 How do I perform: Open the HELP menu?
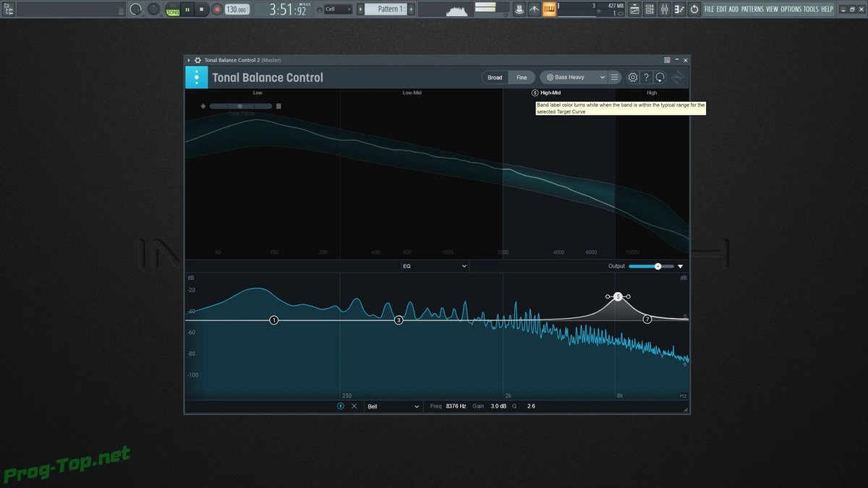tap(827, 9)
